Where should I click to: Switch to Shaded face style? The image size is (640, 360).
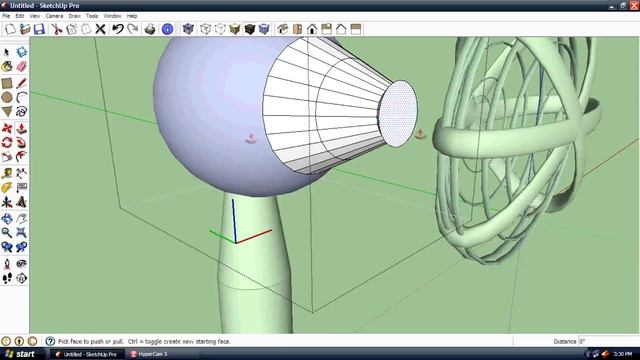[x=235, y=29]
